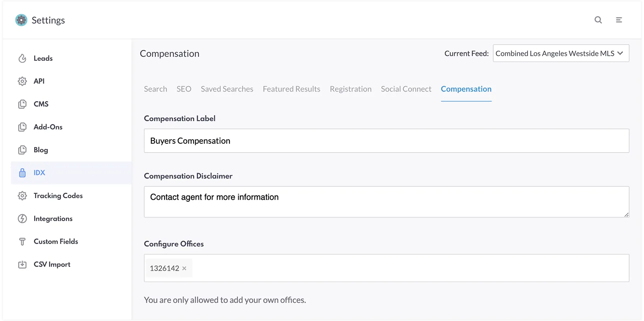
Task: Click the Add-Ons pages icon
Action: click(x=23, y=127)
